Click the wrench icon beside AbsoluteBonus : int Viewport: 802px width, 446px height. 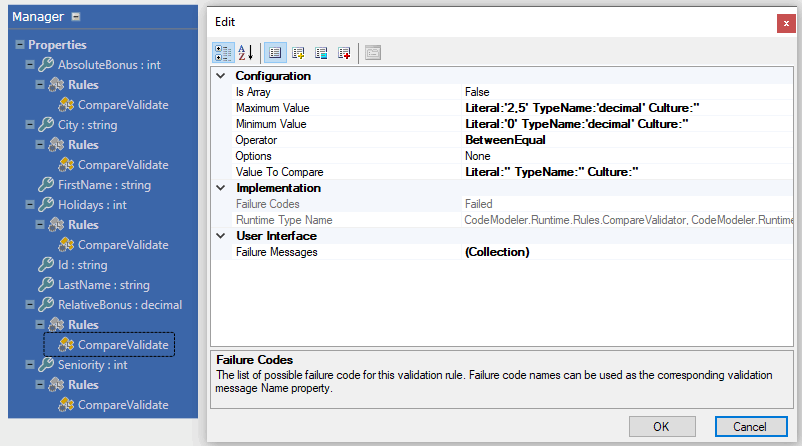(x=46, y=64)
